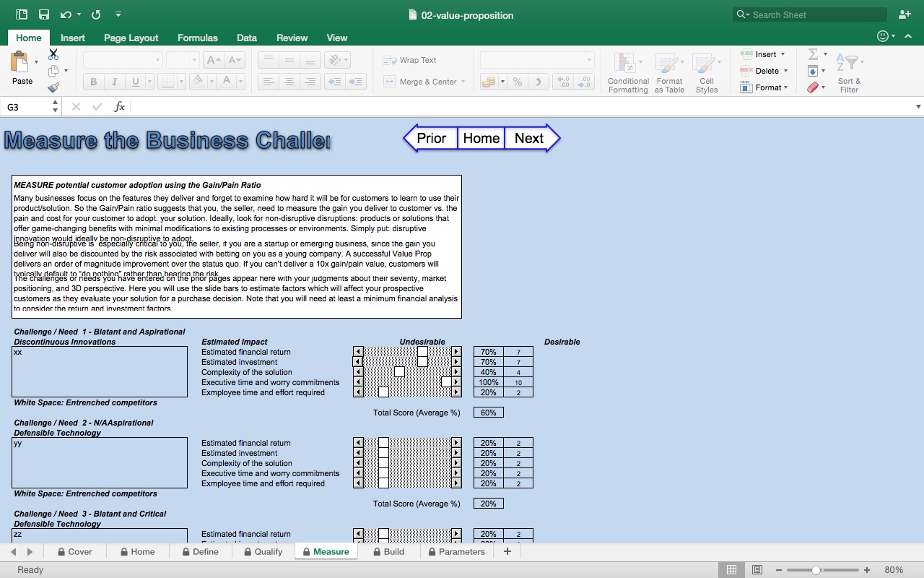
Task: Open Conditional Formatting options
Action: pos(627,71)
